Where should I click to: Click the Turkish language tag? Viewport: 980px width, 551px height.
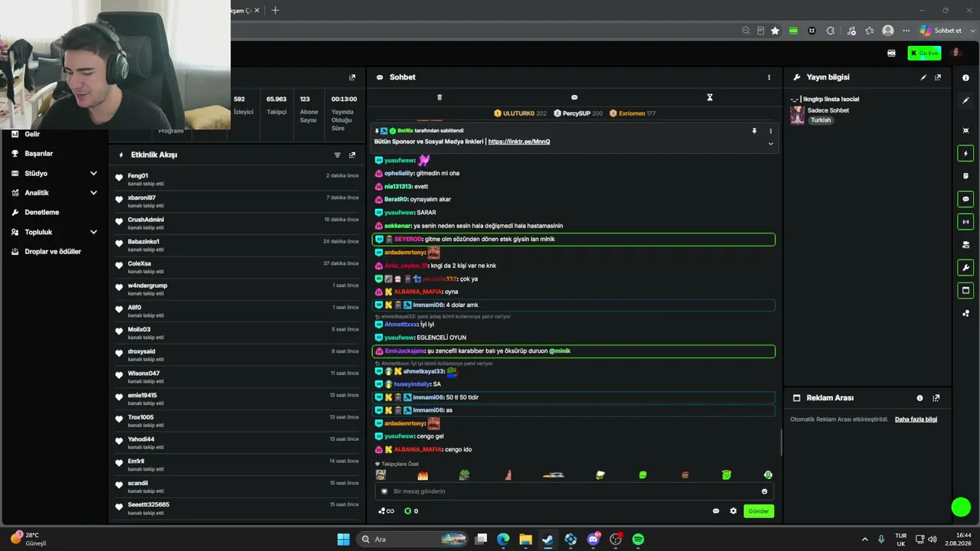click(x=821, y=120)
